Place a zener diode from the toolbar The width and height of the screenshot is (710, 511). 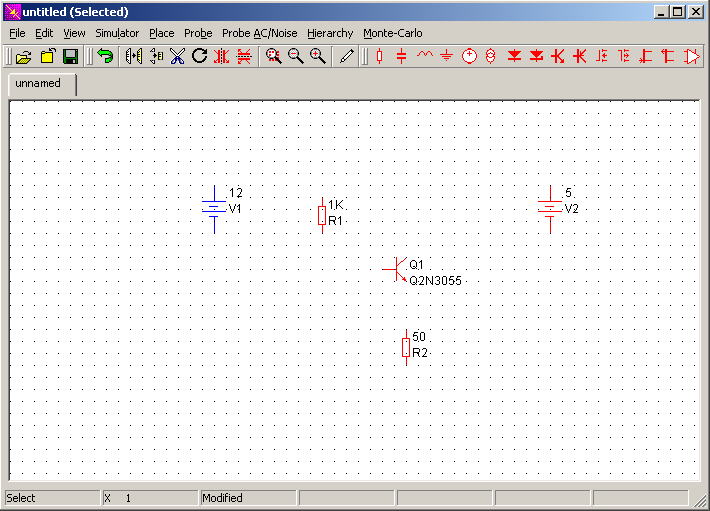click(536, 57)
